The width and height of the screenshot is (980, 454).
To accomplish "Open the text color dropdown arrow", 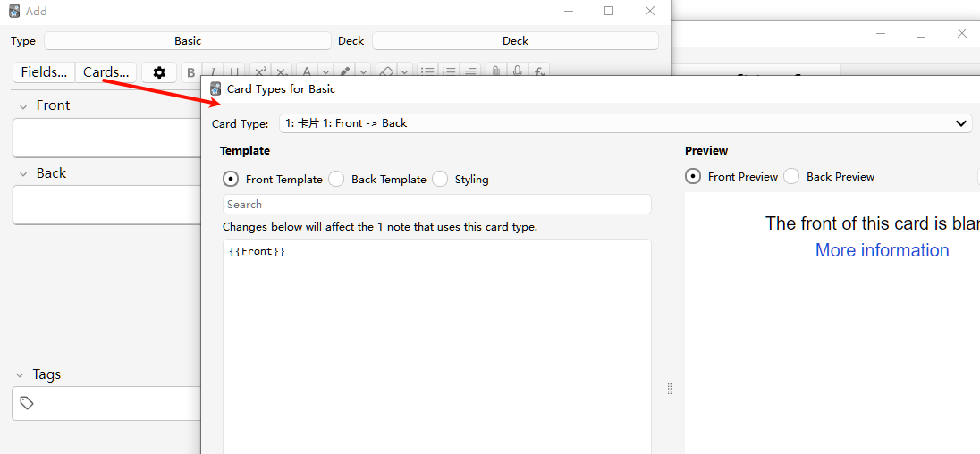I will tap(325, 71).
